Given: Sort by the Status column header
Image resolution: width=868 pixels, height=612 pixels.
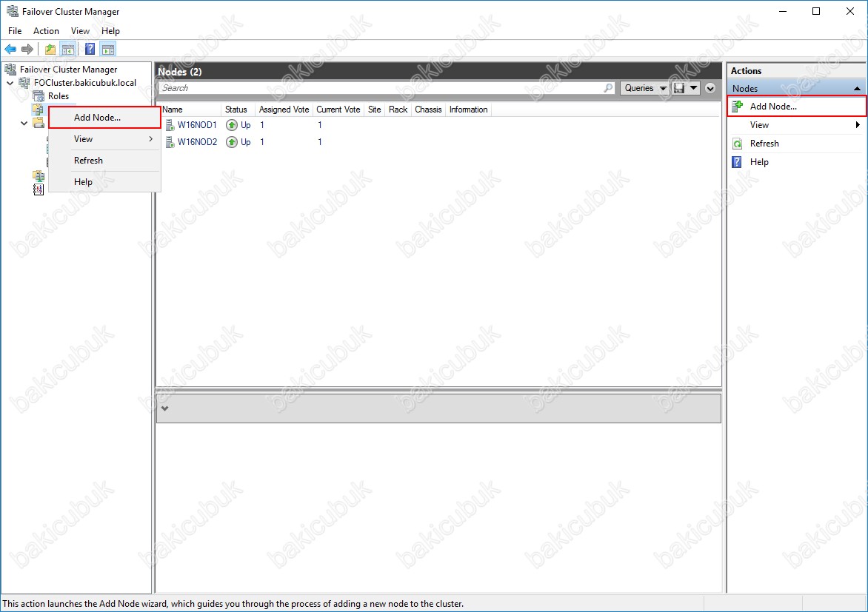Looking at the screenshot, I should pos(238,110).
